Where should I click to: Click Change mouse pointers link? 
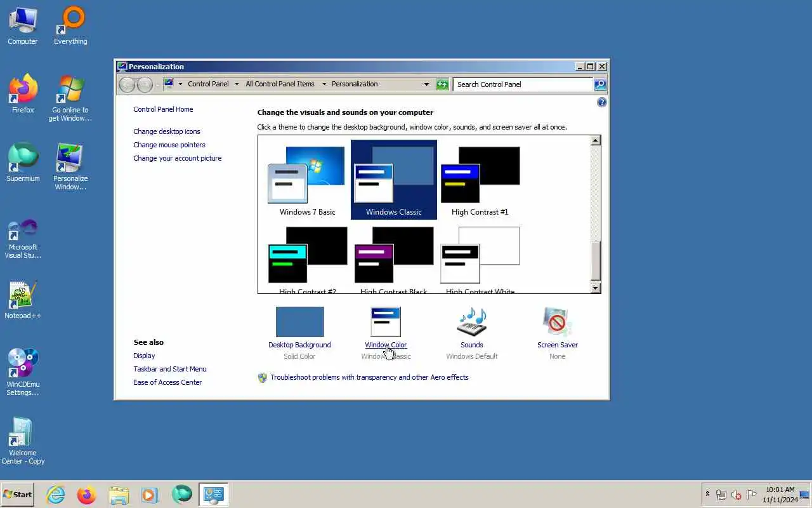coord(169,145)
